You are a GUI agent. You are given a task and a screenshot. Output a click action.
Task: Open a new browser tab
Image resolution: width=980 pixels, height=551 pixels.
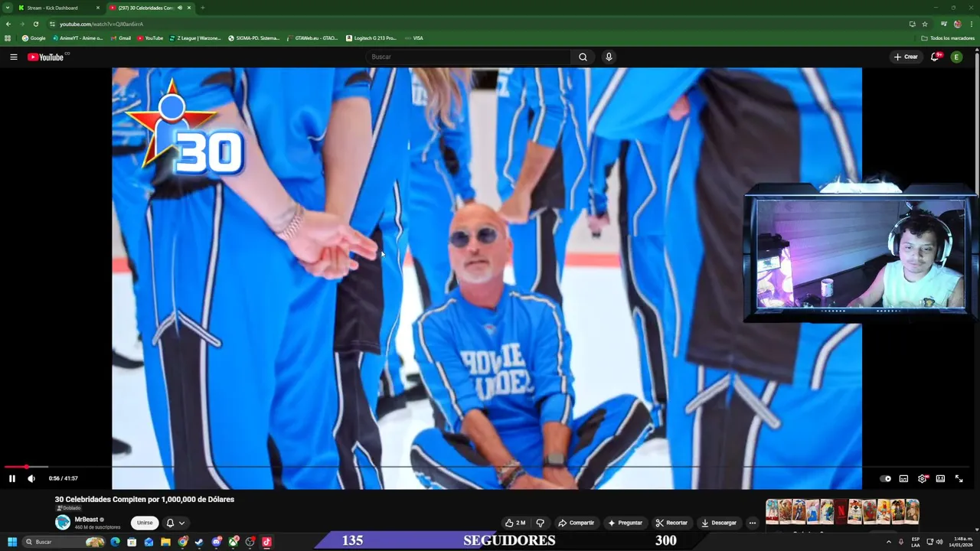coord(202,8)
